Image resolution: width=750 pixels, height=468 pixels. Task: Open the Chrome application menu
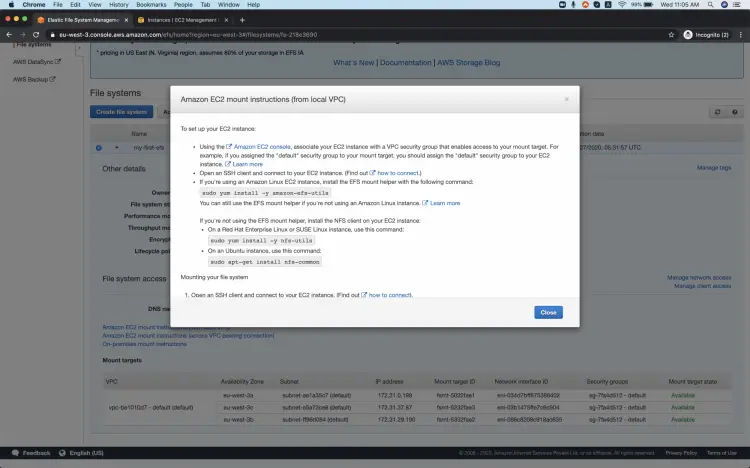tap(33, 5)
